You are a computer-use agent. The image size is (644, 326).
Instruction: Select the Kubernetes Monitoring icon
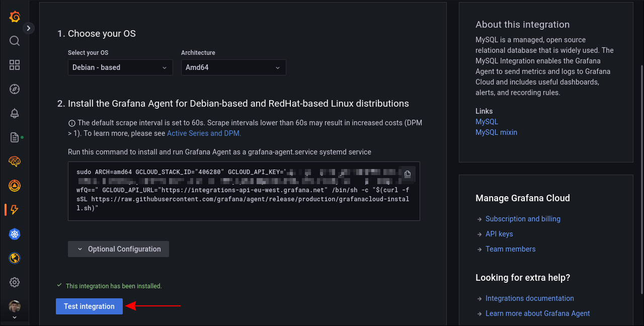click(14, 234)
